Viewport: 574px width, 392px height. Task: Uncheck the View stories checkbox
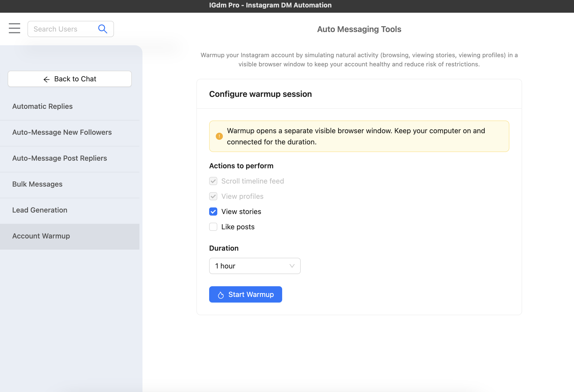click(213, 212)
